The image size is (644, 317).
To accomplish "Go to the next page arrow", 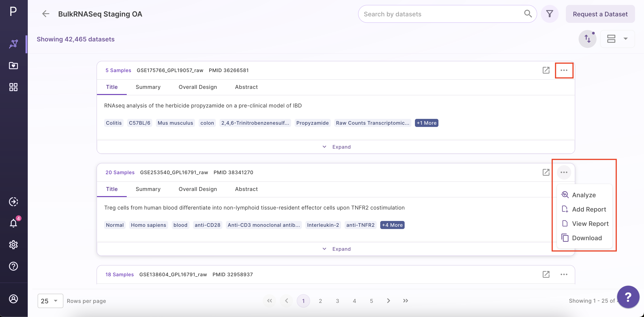I will coord(388,301).
